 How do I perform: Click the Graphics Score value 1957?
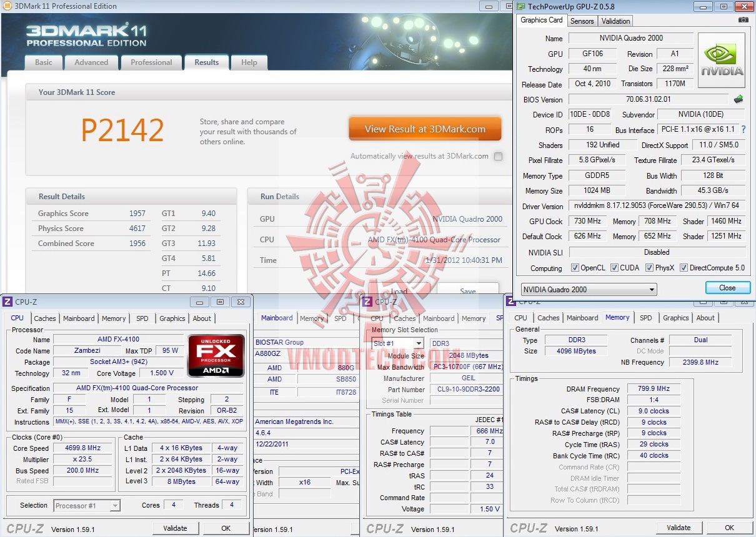137,214
